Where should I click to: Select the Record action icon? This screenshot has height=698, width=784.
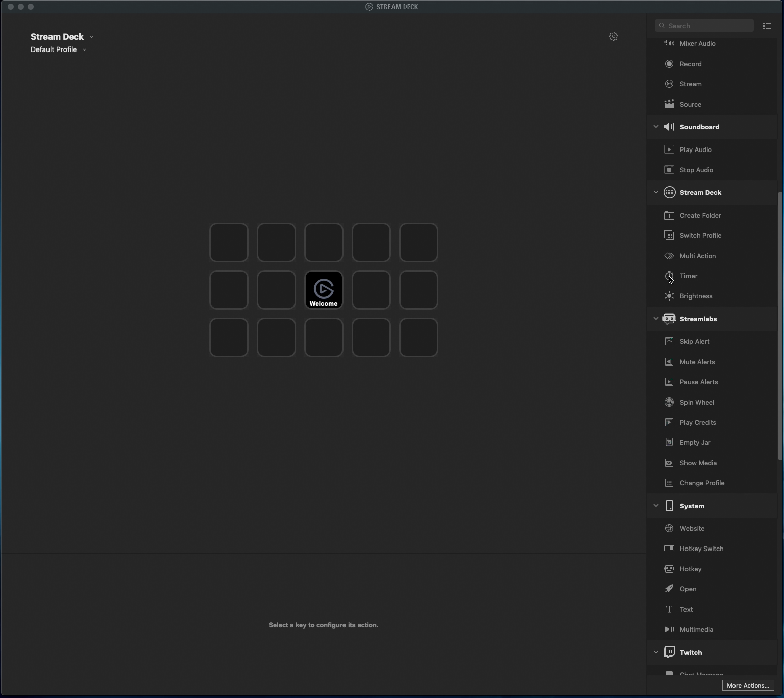pyautogui.click(x=669, y=64)
